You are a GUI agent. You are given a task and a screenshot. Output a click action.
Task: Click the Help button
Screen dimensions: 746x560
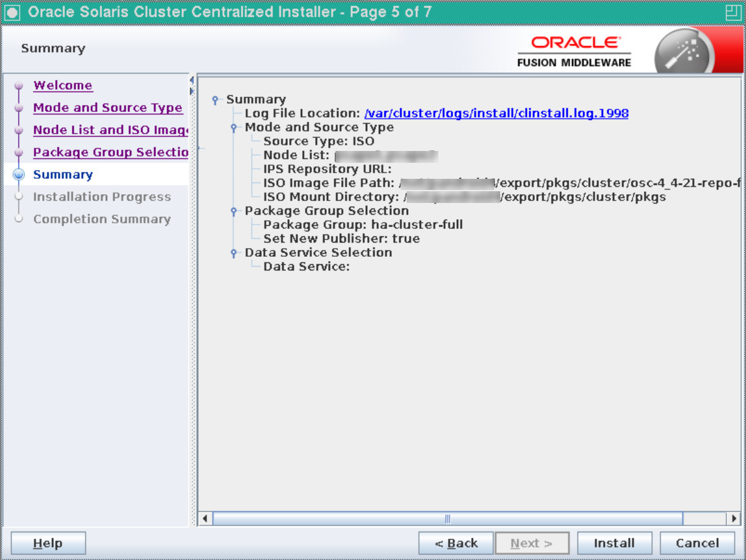(x=48, y=543)
